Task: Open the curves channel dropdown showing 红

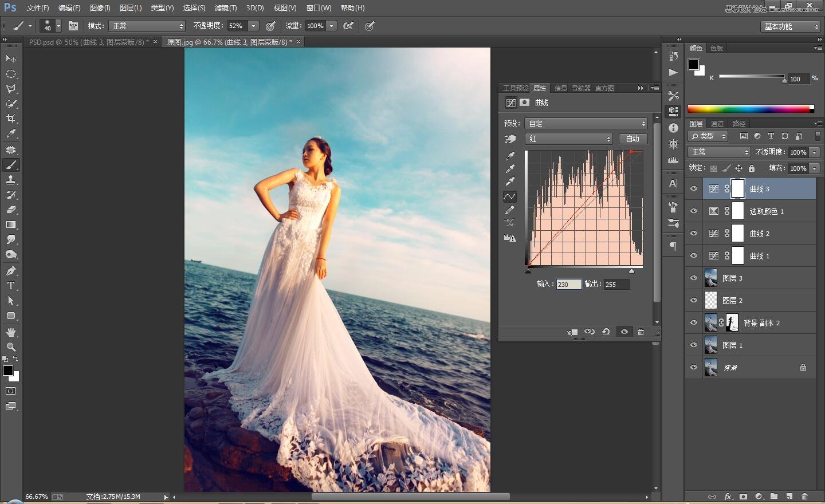Action: pyautogui.click(x=569, y=139)
